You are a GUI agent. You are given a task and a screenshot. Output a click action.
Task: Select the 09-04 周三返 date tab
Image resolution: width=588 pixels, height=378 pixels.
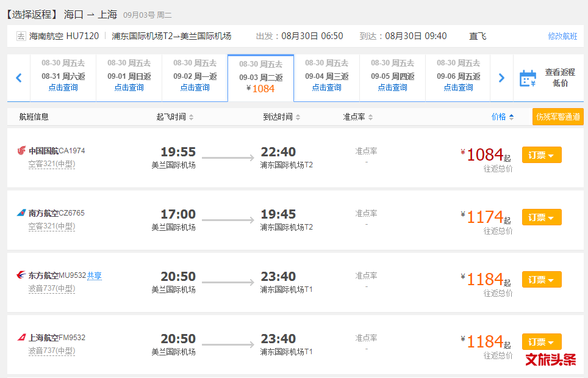[326, 78]
